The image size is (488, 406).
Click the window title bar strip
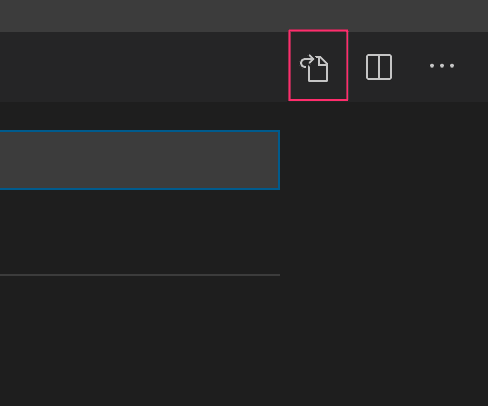click(x=244, y=16)
